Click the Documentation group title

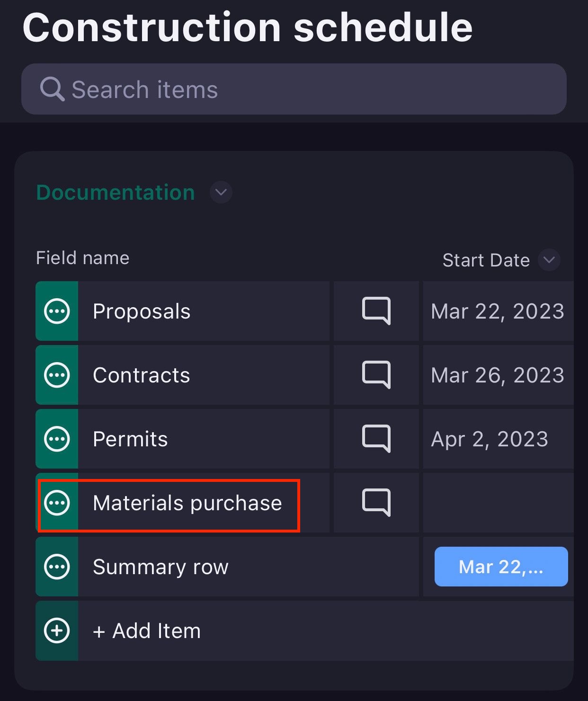(116, 192)
